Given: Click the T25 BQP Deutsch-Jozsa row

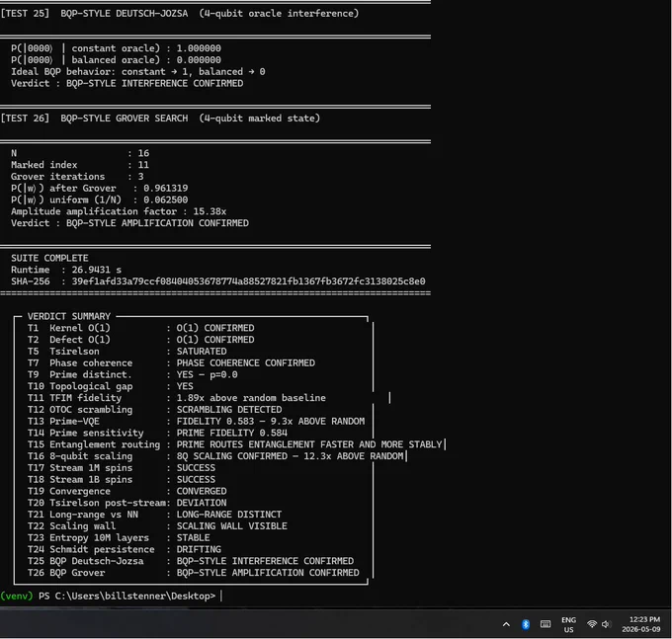Looking at the screenshot, I should (191, 561).
